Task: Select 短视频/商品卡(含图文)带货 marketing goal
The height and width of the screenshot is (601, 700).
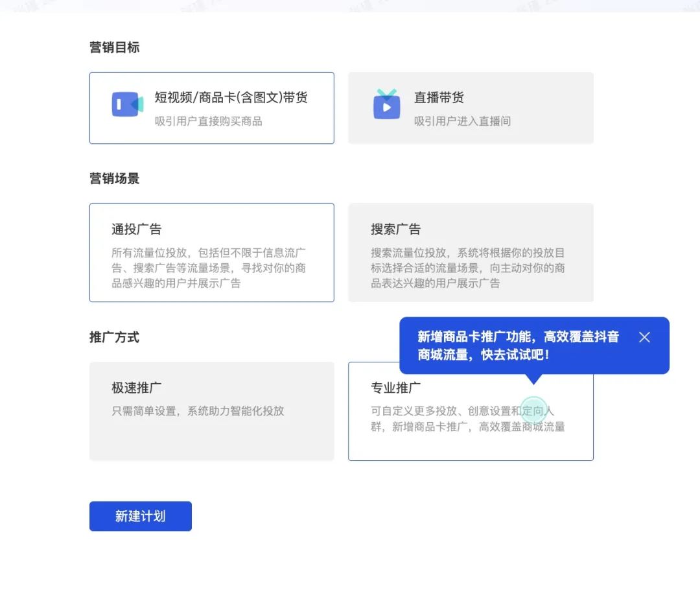Action: [x=231, y=98]
